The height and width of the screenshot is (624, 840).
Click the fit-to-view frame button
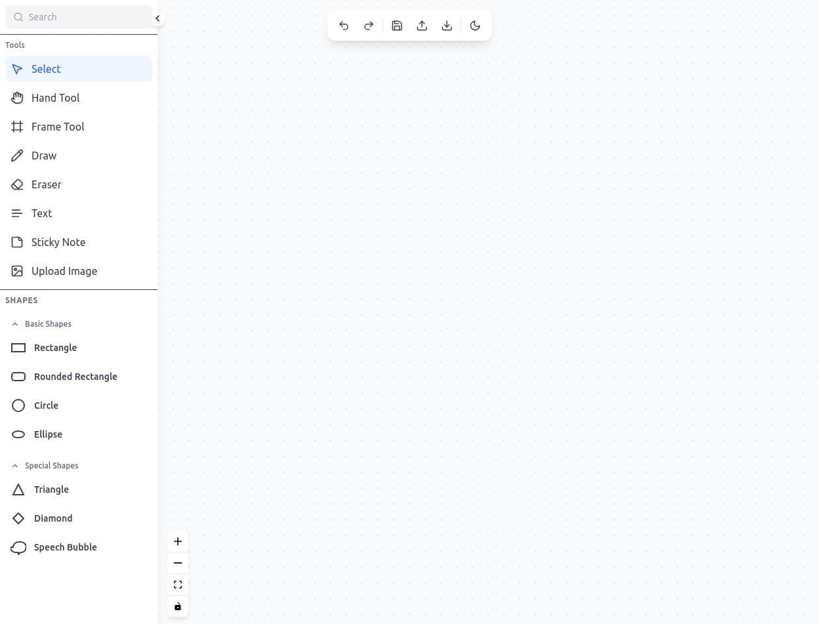pyautogui.click(x=178, y=585)
